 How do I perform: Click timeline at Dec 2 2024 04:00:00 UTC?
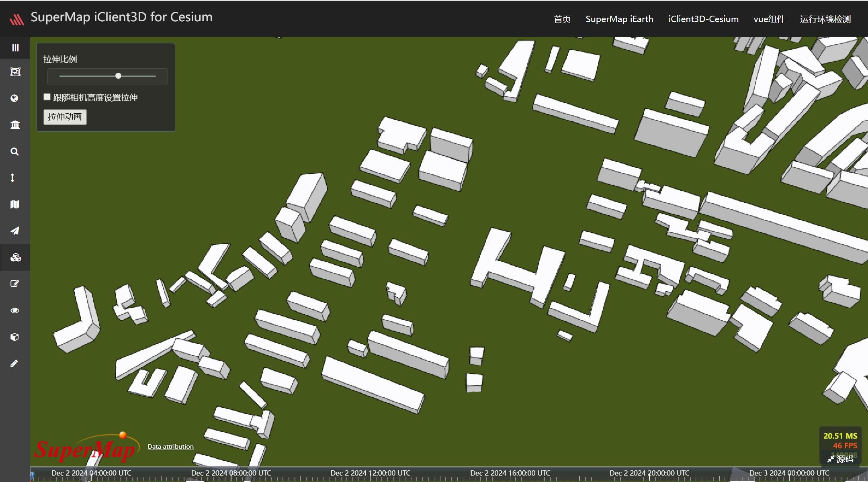(x=91, y=473)
